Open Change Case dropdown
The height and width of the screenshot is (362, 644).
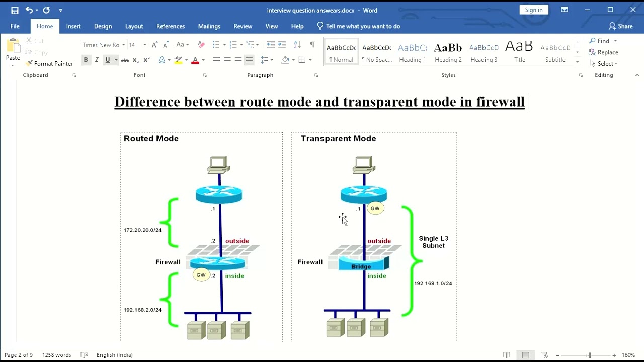(x=182, y=45)
